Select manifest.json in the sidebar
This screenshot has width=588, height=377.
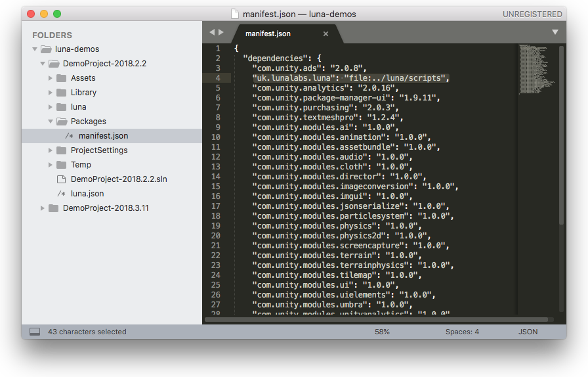click(103, 136)
